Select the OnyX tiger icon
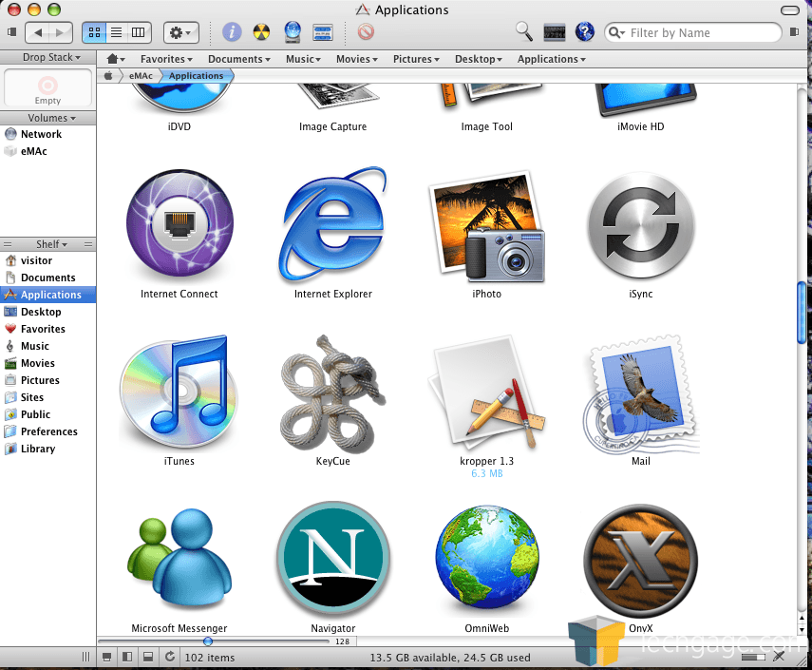Image resolution: width=812 pixels, height=670 pixels. (641, 560)
